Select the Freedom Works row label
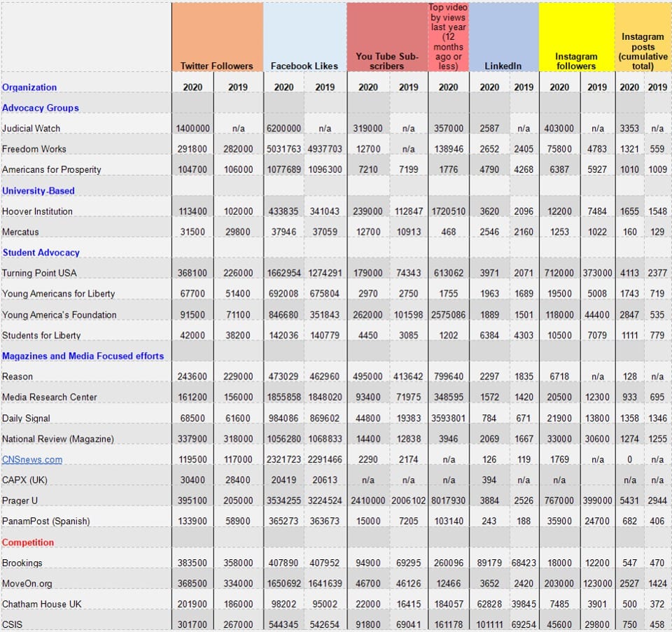 [x=34, y=148]
